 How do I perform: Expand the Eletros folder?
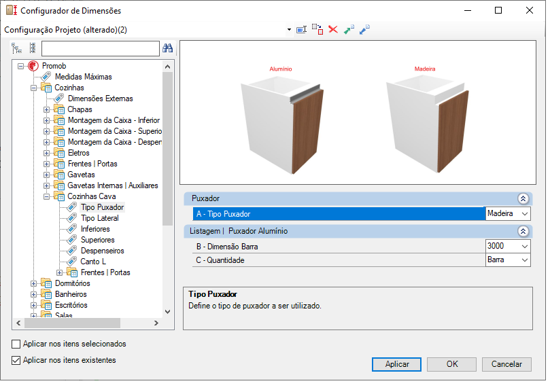tap(47, 153)
